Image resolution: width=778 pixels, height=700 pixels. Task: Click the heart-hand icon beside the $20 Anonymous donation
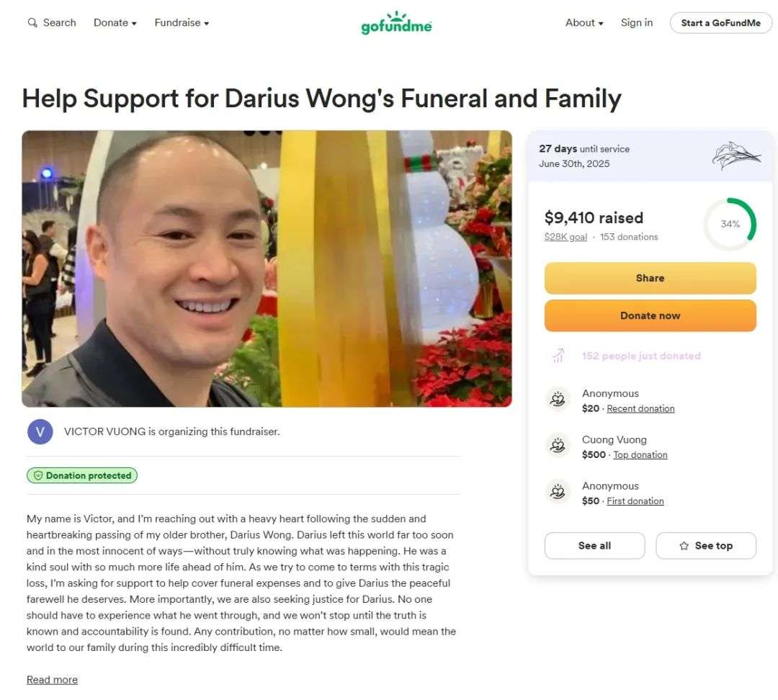(558, 400)
